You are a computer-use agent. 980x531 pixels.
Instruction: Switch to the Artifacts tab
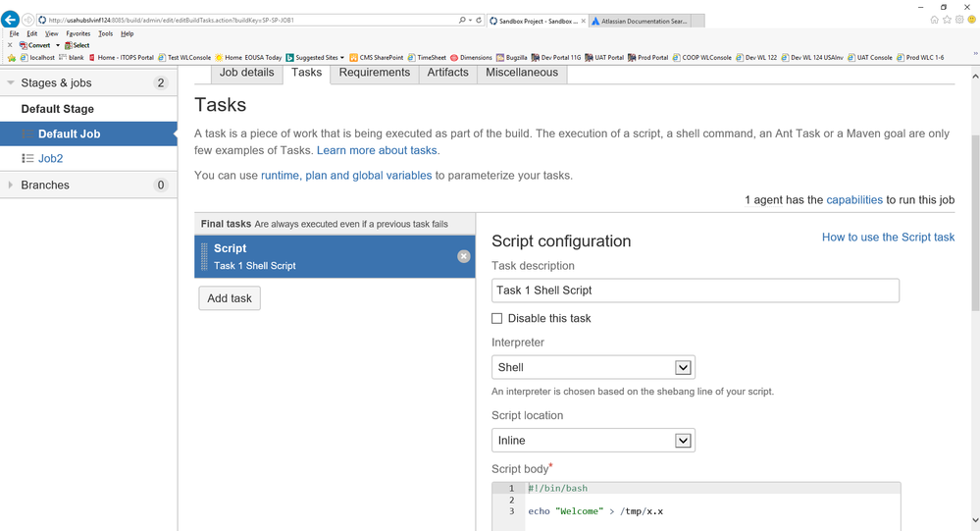447,73
